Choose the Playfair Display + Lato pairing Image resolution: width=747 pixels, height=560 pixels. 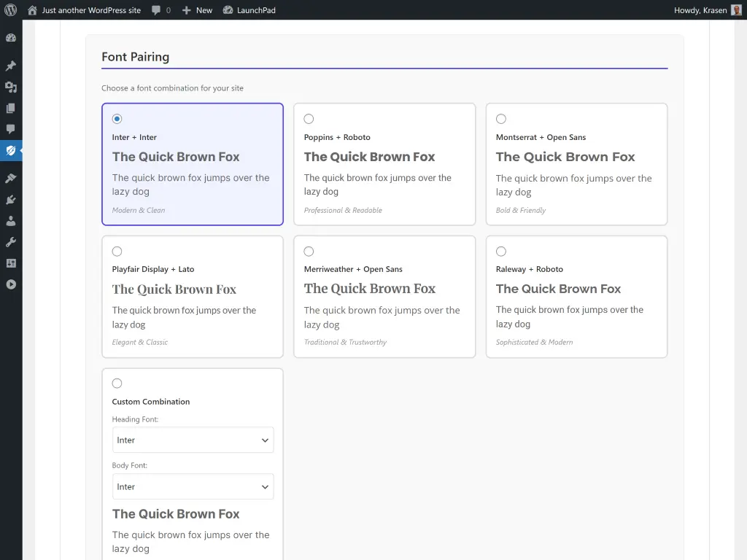[117, 251]
